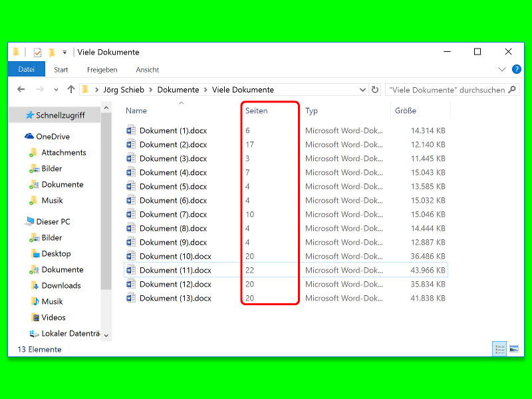
Task: Select Dokument (7).docx Word icon
Action: point(130,214)
